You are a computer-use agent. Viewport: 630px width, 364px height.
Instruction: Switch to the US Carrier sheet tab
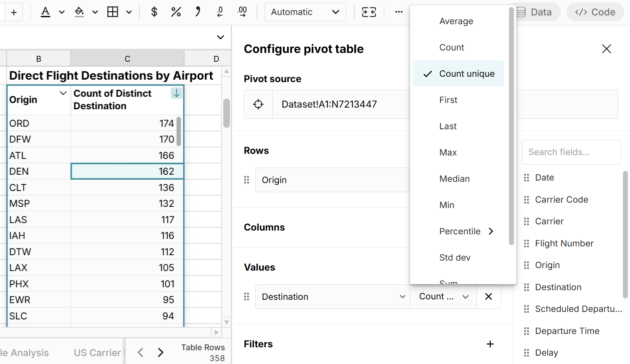pos(97,353)
